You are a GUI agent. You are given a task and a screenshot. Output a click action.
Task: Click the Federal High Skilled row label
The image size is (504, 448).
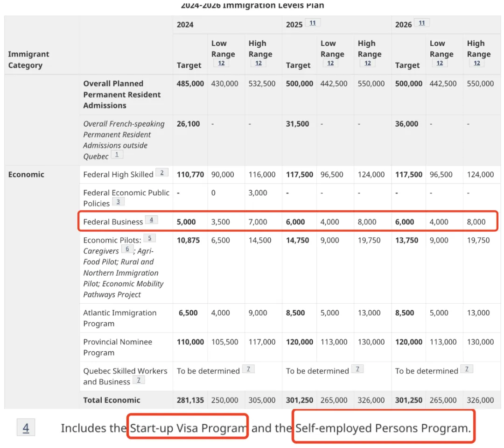pyautogui.click(x=118, y=175)
